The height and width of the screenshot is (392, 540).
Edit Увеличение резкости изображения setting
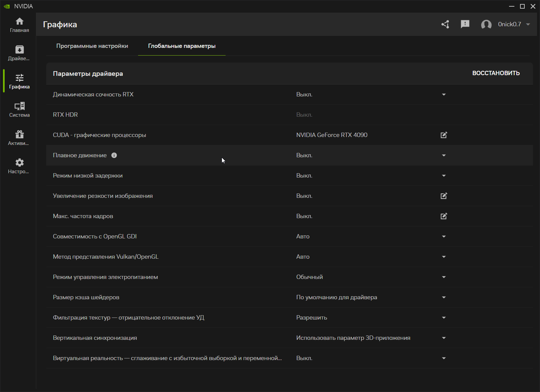click(x=444, y=196)
